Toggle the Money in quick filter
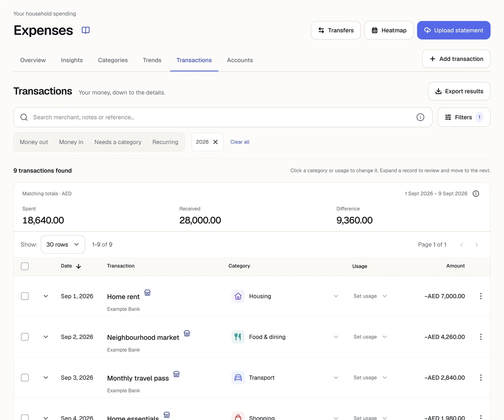 click(x=71, y=142)
